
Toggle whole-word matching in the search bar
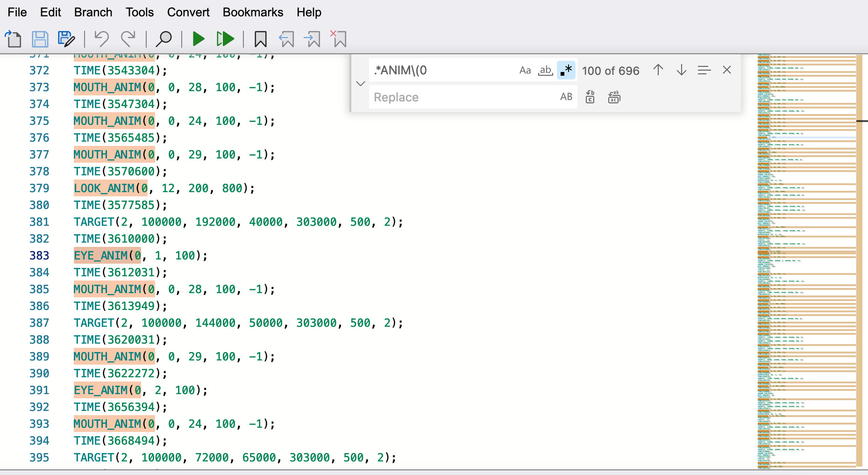click(x=545, y=70)
